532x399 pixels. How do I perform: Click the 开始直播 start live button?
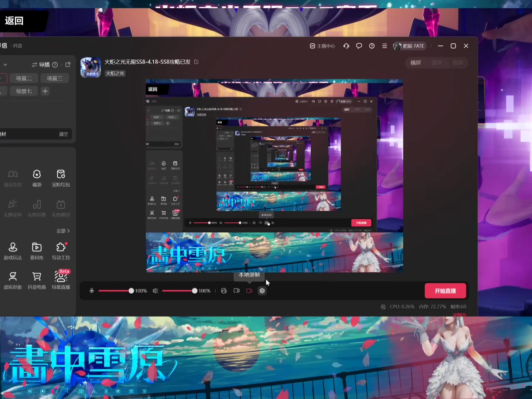pyautogui.click(x=445, y=291)
